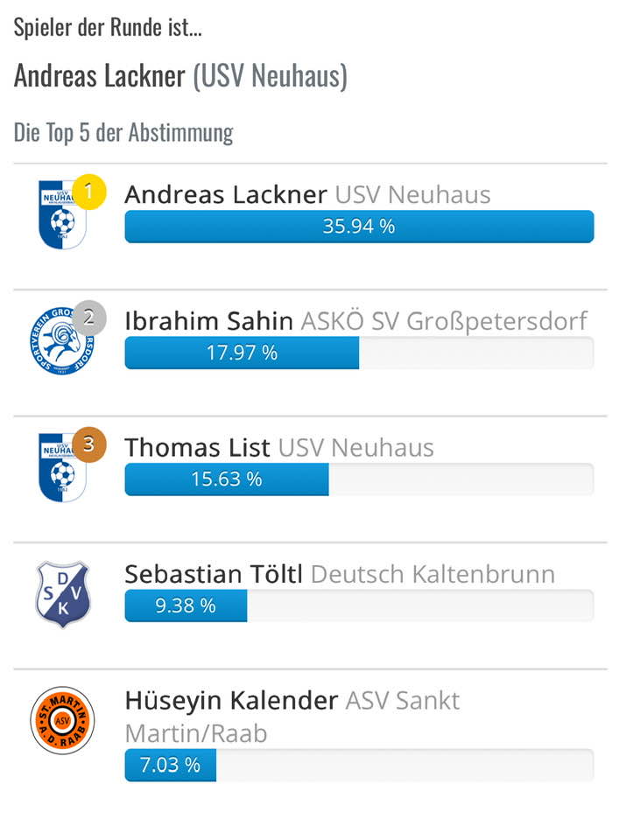Select the 17.97 % vote bar

[243, 353]
